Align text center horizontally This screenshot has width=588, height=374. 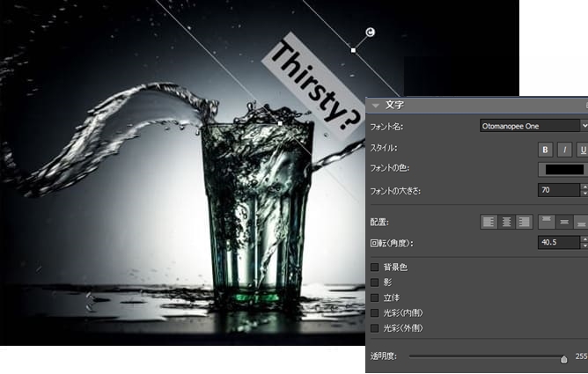[x=506, y=222]
